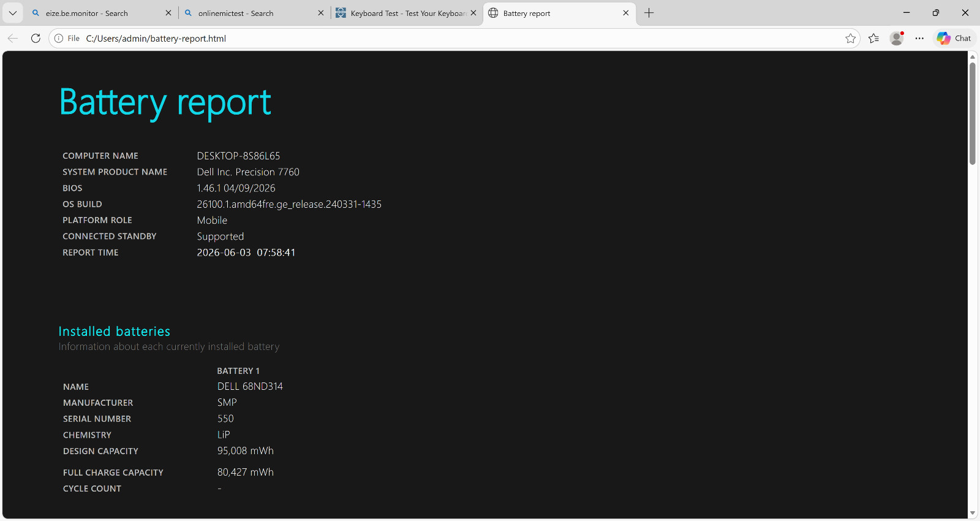Open the browser profile avatar
980x521 pixels.
pos(897,38)
